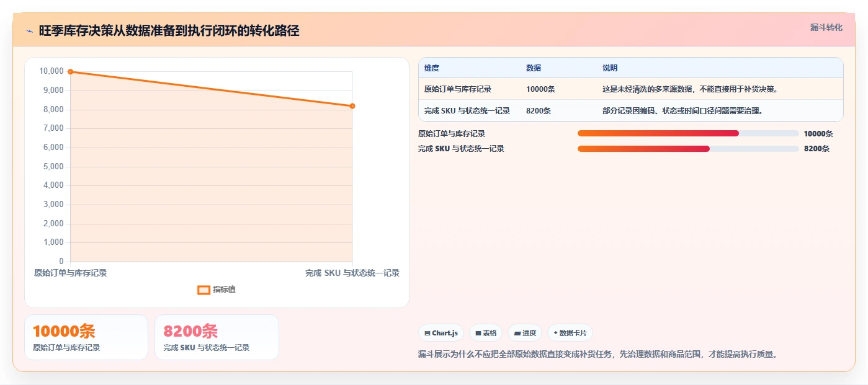Click the description starting 部分记录因编码
This screenshot has height=385, width=868.
point(682,111)
